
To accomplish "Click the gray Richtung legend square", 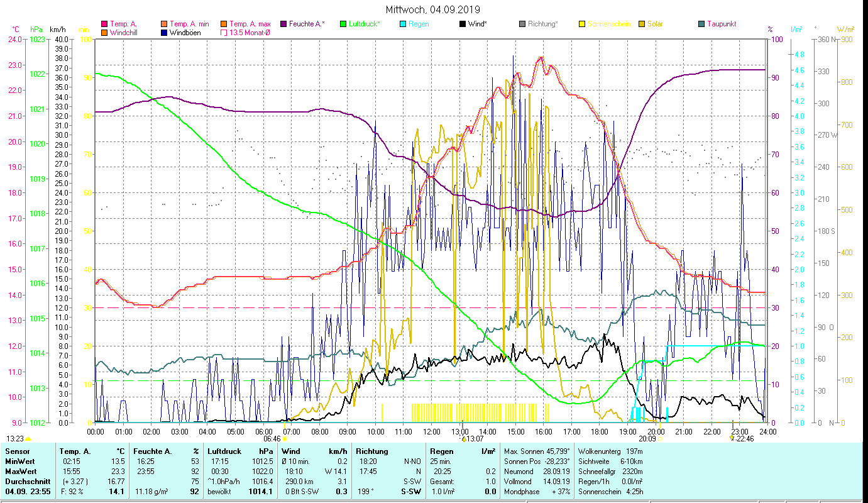I will [522, 24].
